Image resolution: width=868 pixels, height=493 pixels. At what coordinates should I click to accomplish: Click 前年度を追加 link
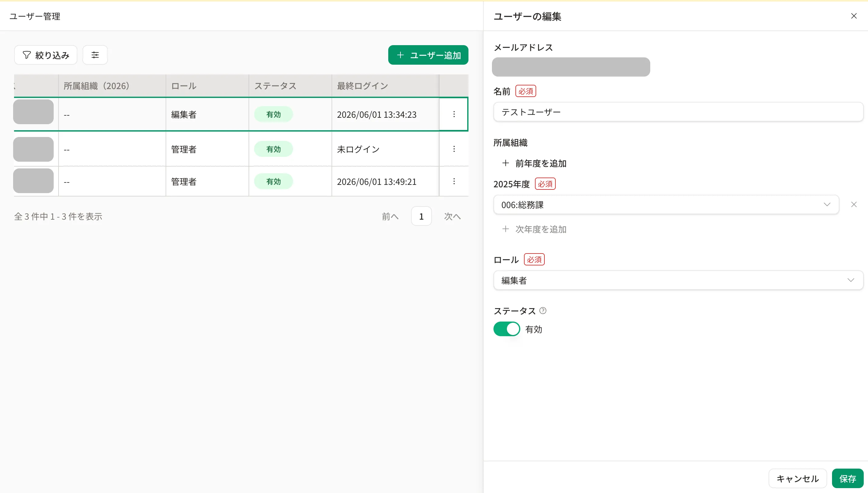tap(534, 163)
